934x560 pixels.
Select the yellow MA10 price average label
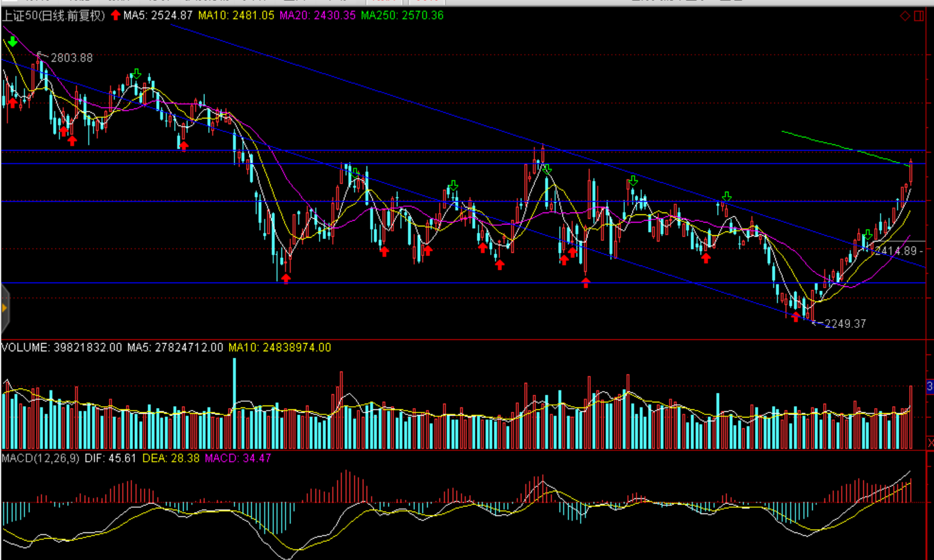click(x=236, y=16)
